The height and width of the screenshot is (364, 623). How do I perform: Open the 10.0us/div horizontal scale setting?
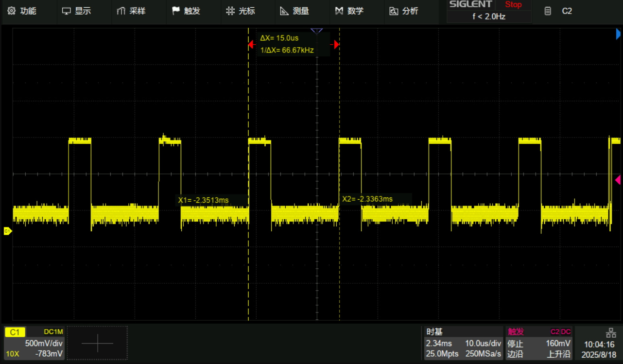(x=483, y=343)
